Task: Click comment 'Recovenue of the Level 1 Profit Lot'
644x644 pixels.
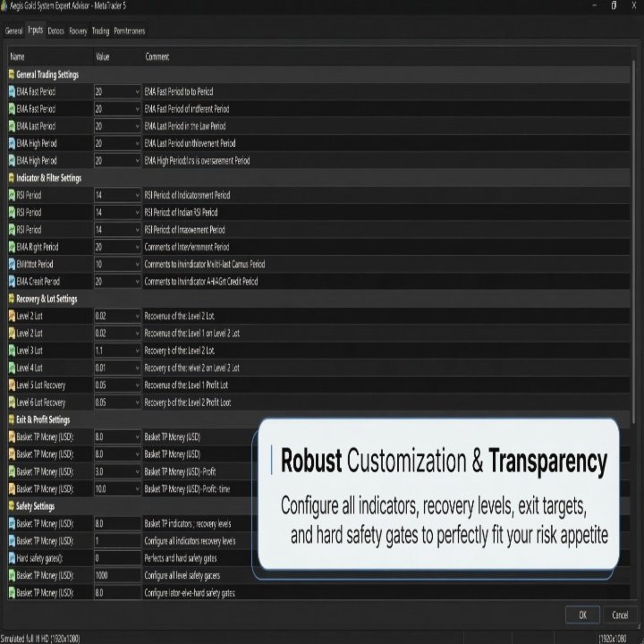Action: click(x=186, y=385)
